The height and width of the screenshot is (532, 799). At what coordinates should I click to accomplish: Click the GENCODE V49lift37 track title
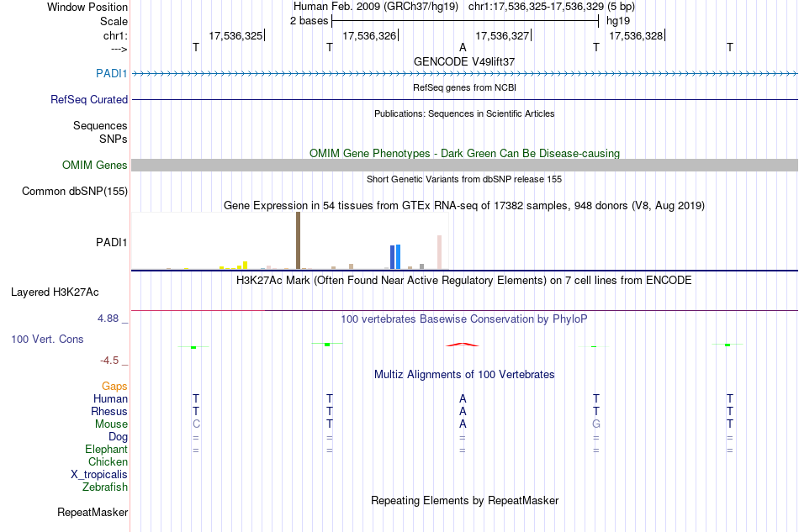[464, 61]
